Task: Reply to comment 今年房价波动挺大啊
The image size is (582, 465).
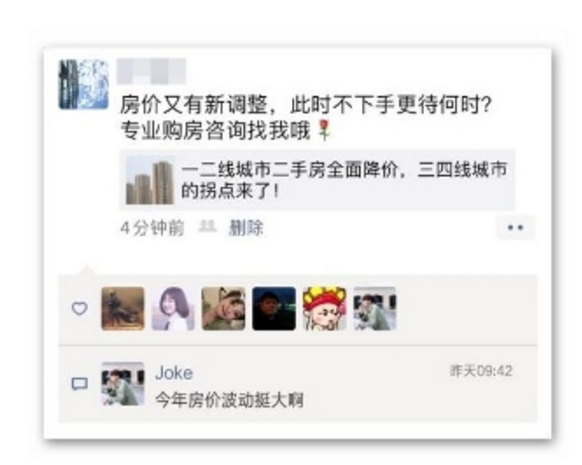Action: (229, 400)
